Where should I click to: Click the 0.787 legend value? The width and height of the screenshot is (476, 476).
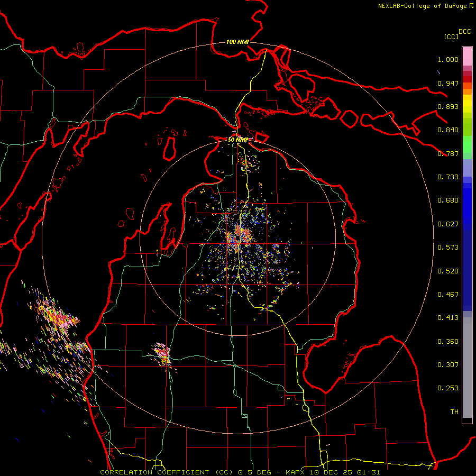[448, 153]
